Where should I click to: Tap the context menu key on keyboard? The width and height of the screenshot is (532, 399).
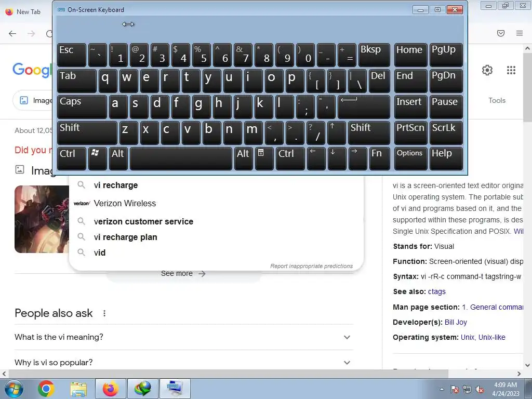pos(264,158)
